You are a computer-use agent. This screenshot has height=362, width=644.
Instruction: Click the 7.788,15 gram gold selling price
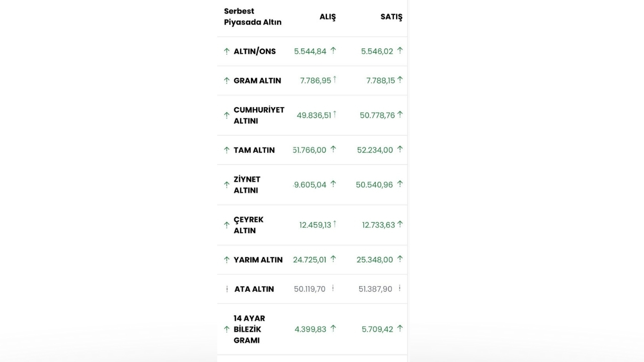pos(380,80)
